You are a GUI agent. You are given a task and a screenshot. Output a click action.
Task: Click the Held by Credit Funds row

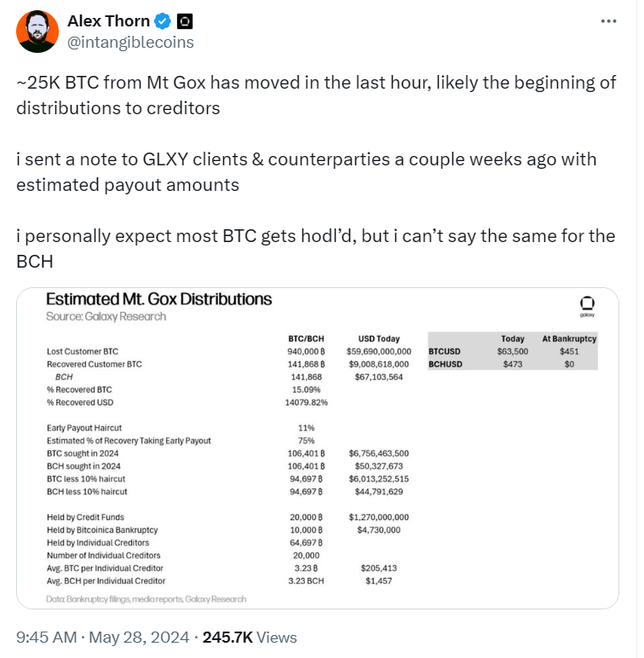[x=227, y=517]
